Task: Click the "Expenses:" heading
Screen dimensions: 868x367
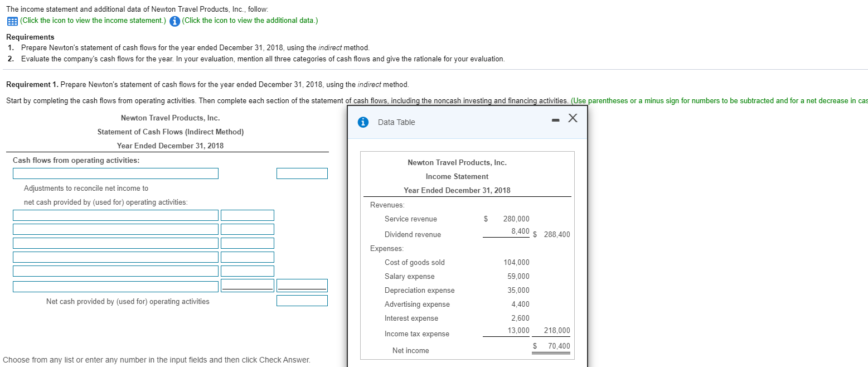Action: 387,249
